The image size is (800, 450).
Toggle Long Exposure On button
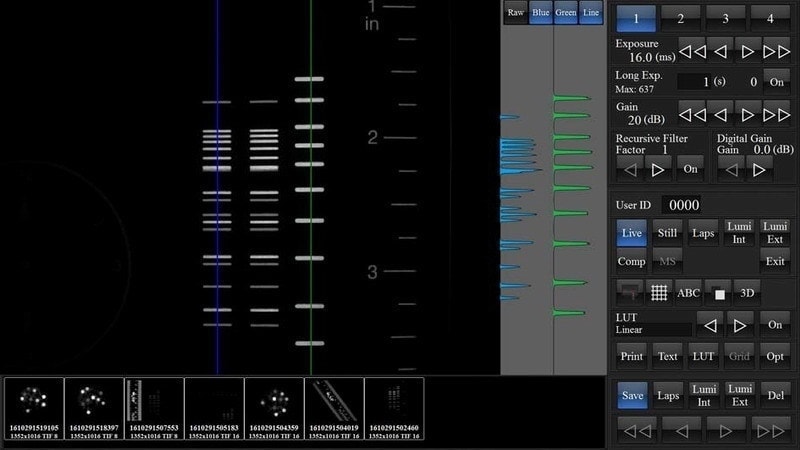point(776,81)
